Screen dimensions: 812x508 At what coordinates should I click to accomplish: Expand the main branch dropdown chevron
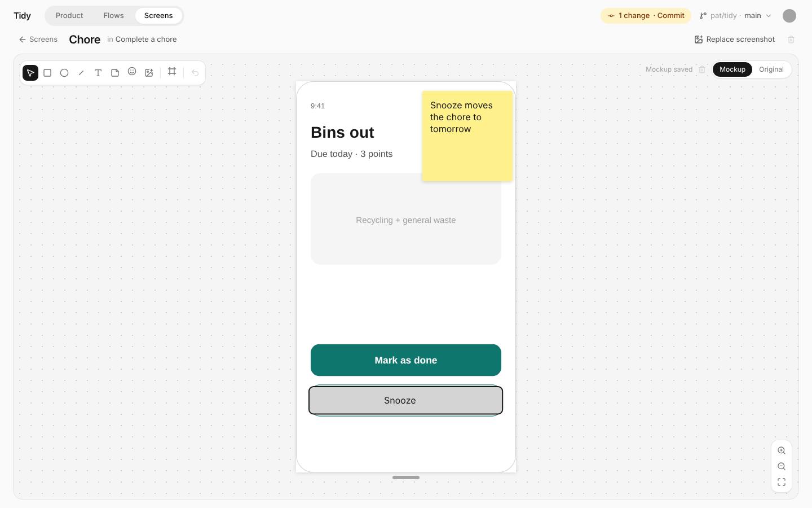pyautogui.click(x=769, y=16)
